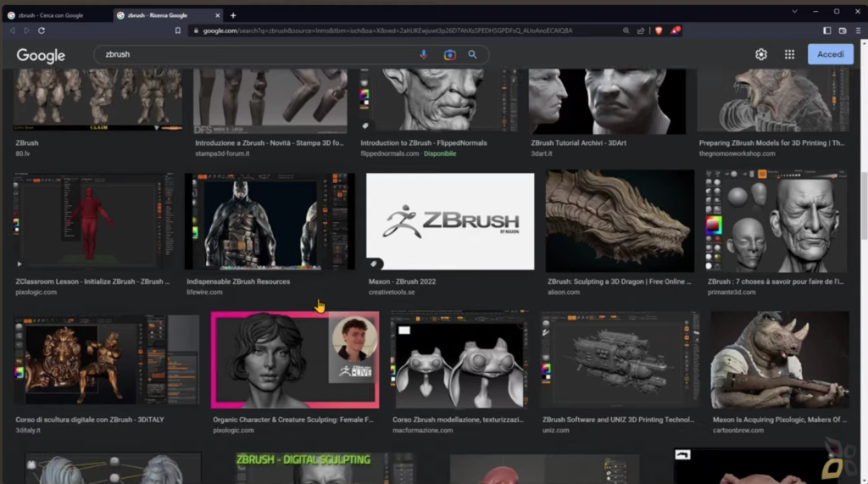Click the browser back arrow
868x484 pixels.
[x=12, y=31]
